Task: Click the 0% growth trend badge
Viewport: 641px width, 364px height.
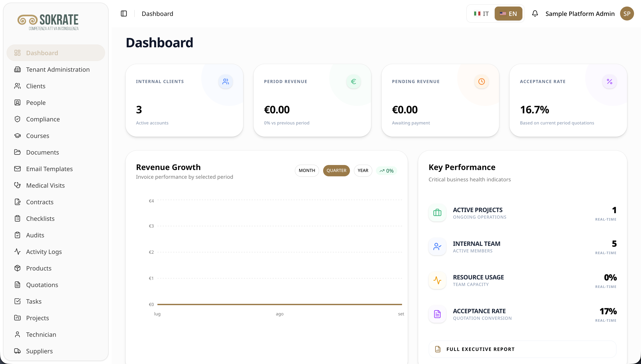Action: (387, 171)
